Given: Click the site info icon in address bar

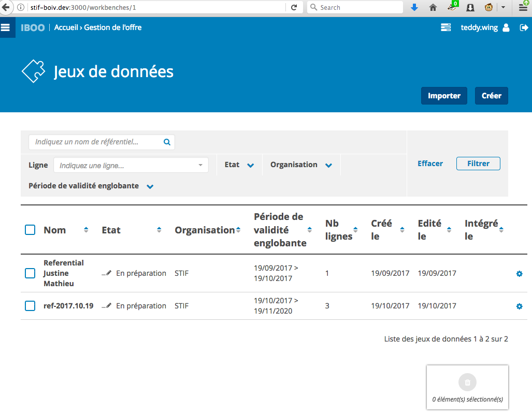Looking at the screenshot, I should coord(21,7).
